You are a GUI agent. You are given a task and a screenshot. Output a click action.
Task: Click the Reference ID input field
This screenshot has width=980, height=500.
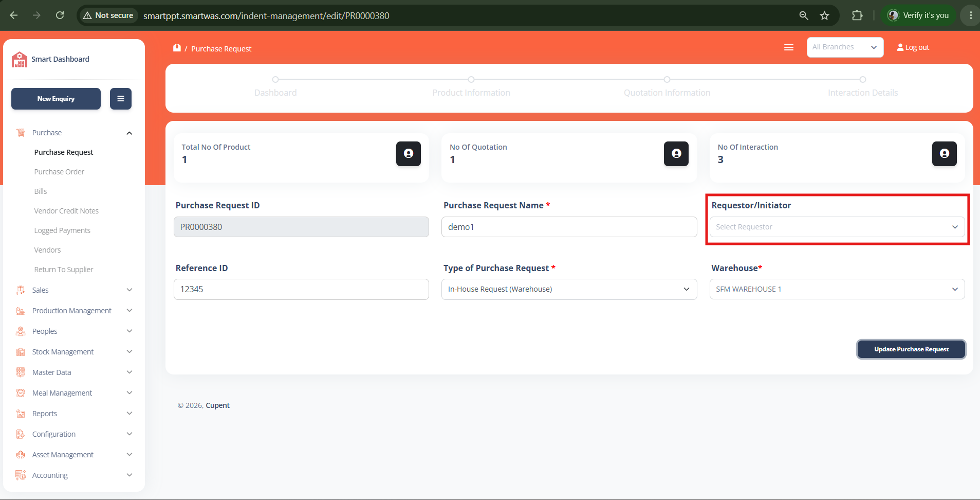301,289
